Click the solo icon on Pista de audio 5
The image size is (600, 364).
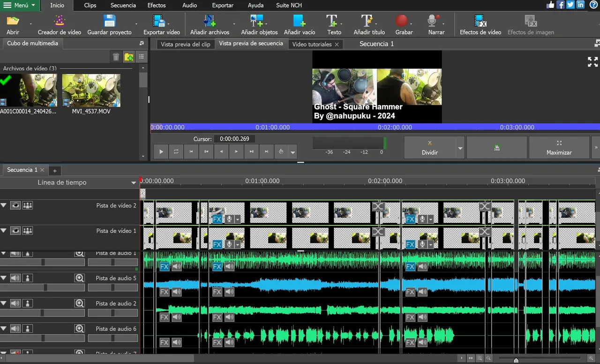[28, 278]
